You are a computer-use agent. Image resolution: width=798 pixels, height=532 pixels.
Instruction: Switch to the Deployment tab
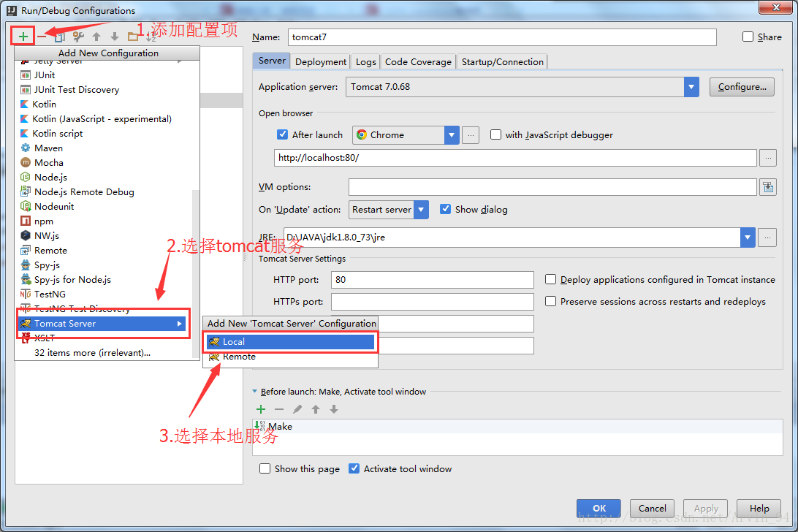point(321,61)
